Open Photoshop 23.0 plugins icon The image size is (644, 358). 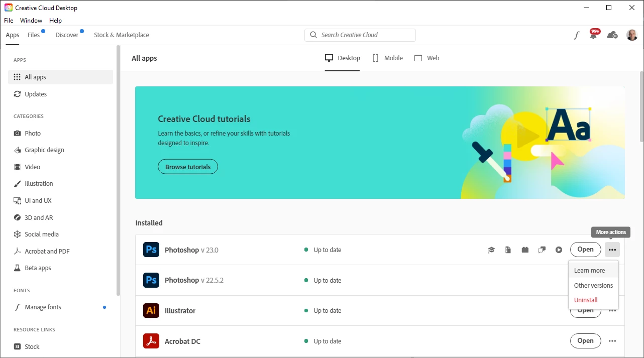point(525,250)
